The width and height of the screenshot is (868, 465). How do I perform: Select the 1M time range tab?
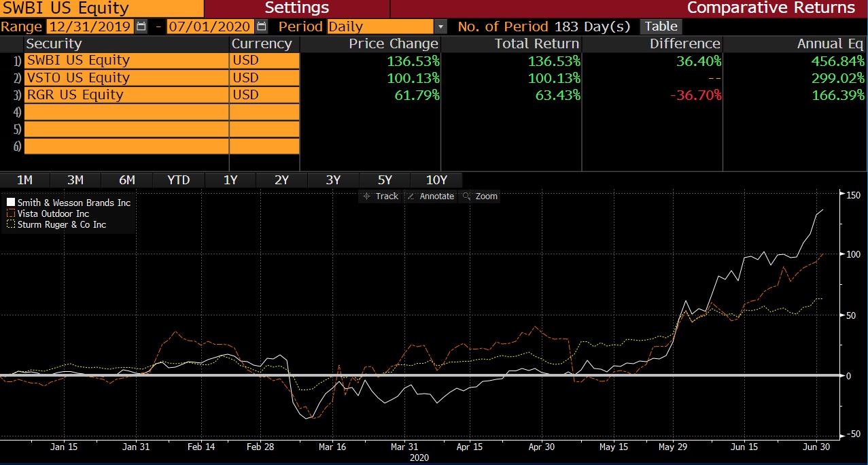(x=25, y=180)
